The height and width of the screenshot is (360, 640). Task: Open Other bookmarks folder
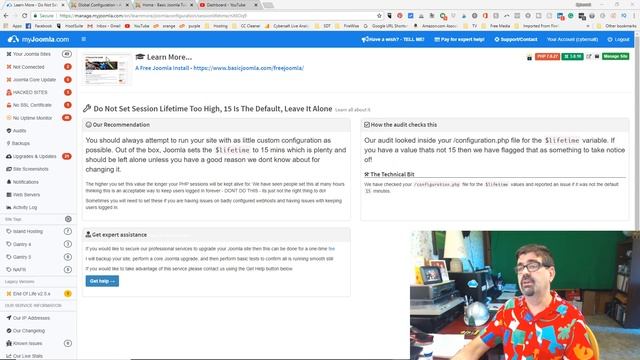617,26
